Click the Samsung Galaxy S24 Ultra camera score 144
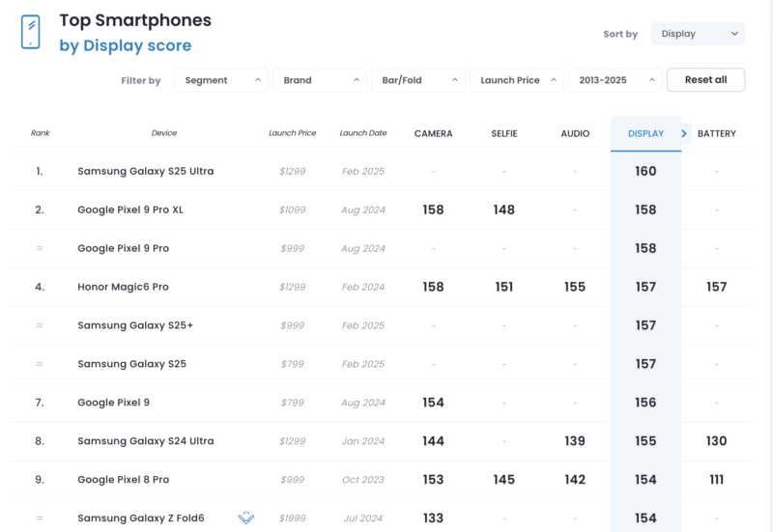773x532 pixels. [433, 441]
